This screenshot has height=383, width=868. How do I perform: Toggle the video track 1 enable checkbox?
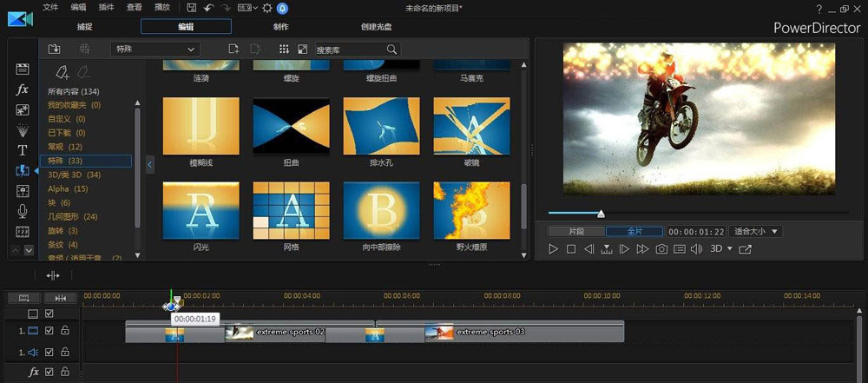49,331
